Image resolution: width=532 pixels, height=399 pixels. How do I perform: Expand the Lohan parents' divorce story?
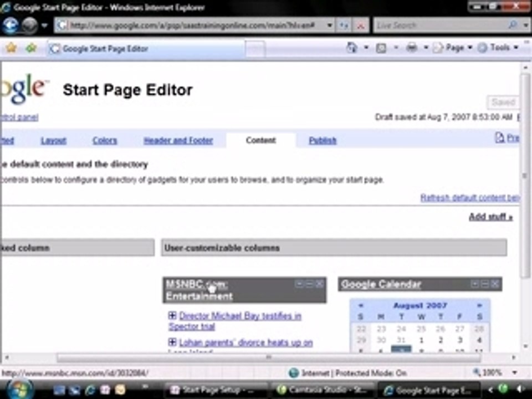tap(172, 342)
